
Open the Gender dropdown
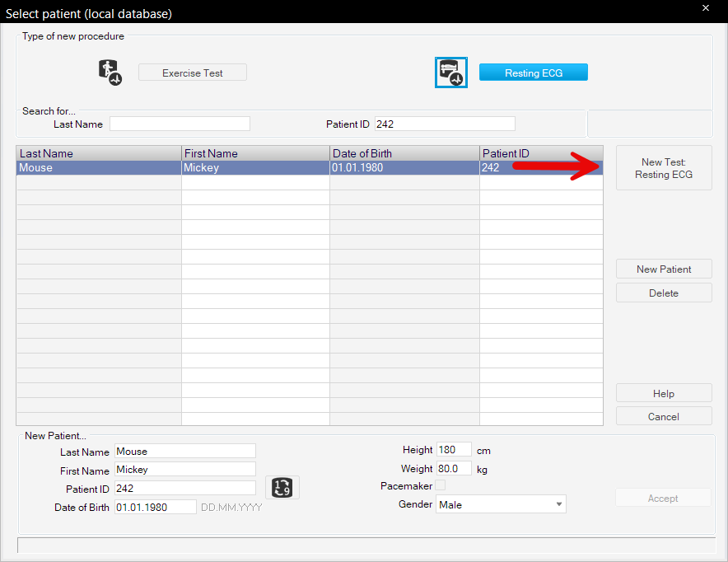click(501, 504)
